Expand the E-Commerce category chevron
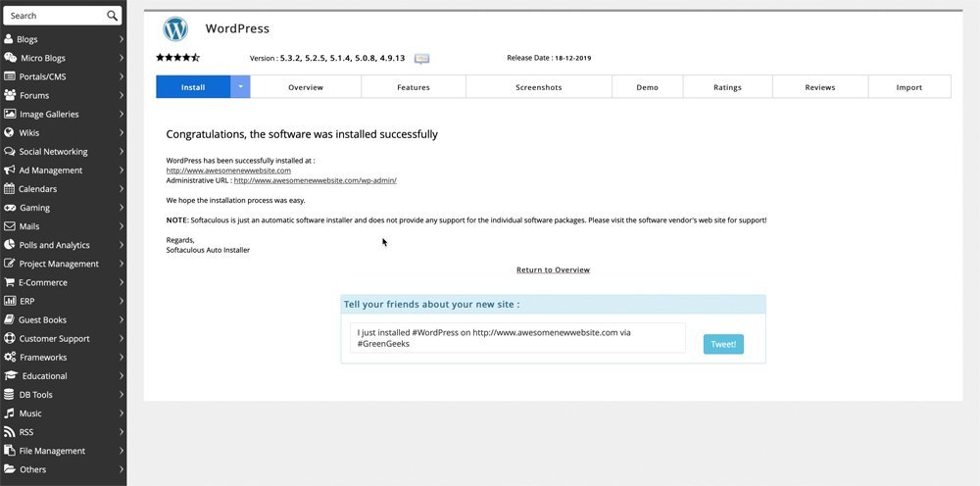Viewport: 980px width, 486px height. click(x=121, y=282)
